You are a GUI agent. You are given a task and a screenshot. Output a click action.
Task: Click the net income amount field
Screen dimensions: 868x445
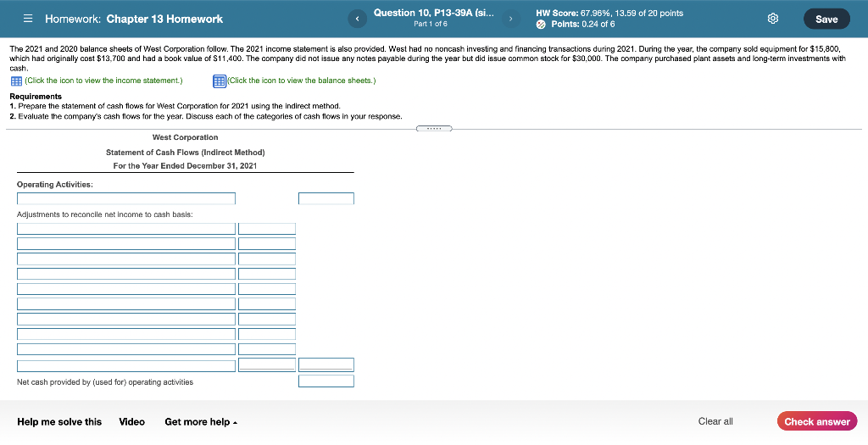tap(326, 198)
